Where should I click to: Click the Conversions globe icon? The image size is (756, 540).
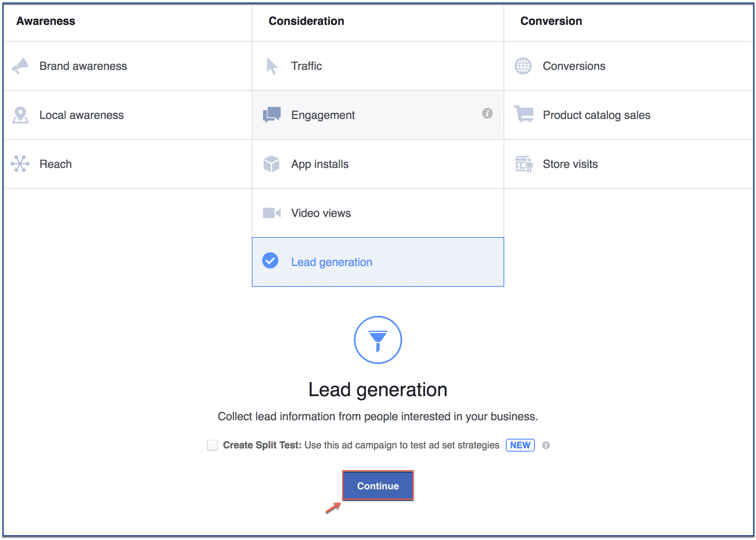click(523, 66)
